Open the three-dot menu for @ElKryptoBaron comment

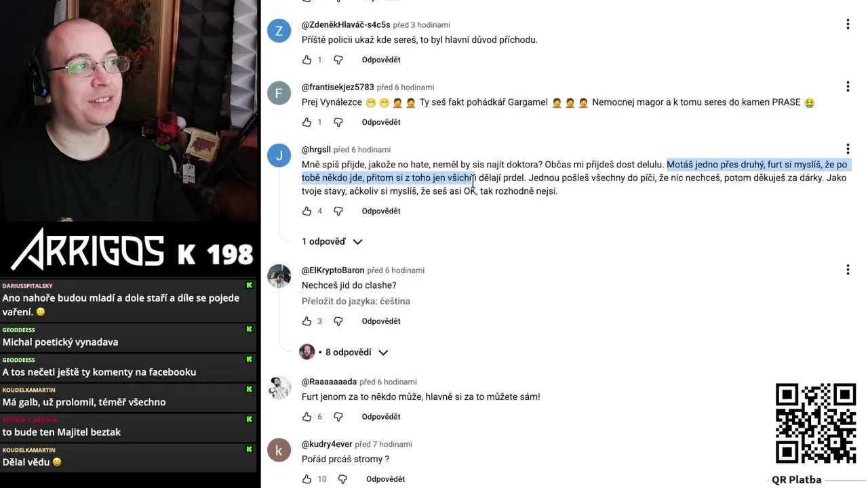(x=848, y=270)
